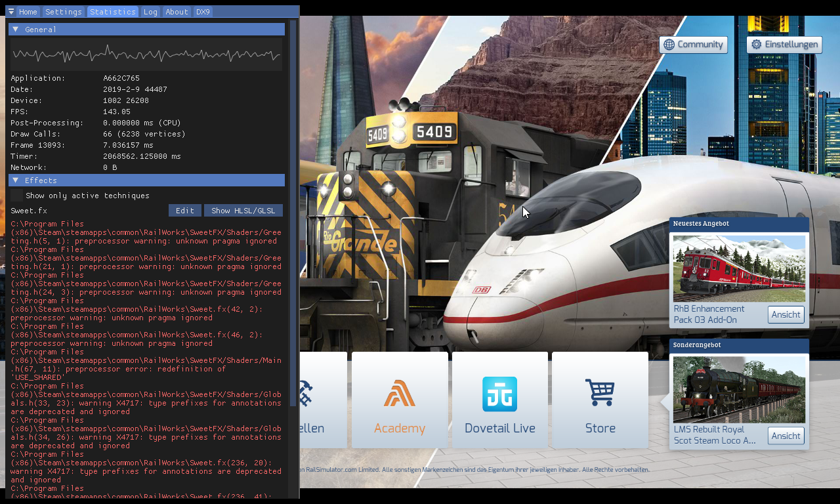Viewport: 840px width, 504px height.
Task: Click the tools icon on the leftmost tile
Action: coord(306,394)
